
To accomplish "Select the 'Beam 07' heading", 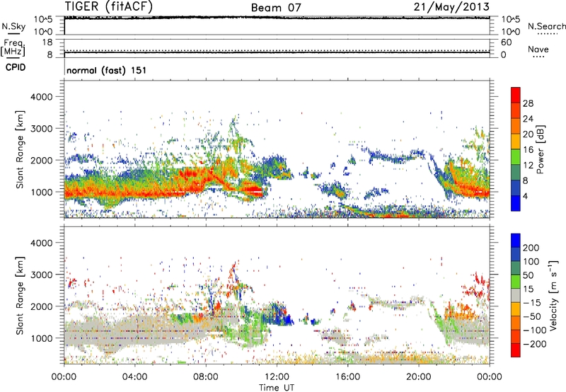I will point(276,8).
